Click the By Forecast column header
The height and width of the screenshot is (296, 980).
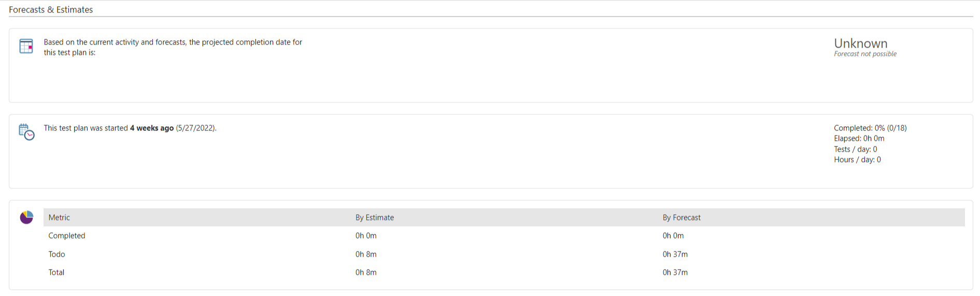[681, 218]
